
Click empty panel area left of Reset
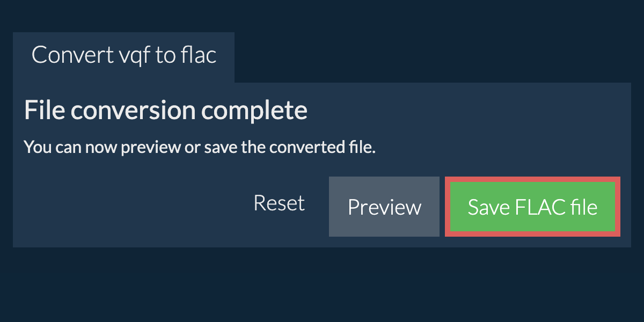coord(129,207)
